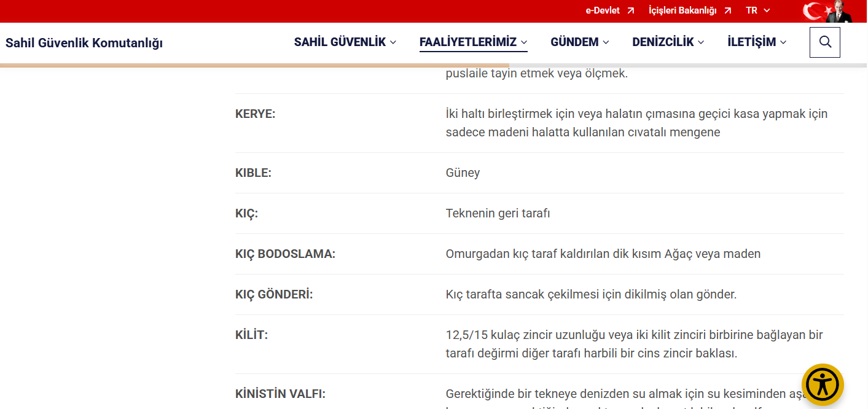Click the e-Devlet external arrow icon
868x409 pixels.
[x=630, y=10]
